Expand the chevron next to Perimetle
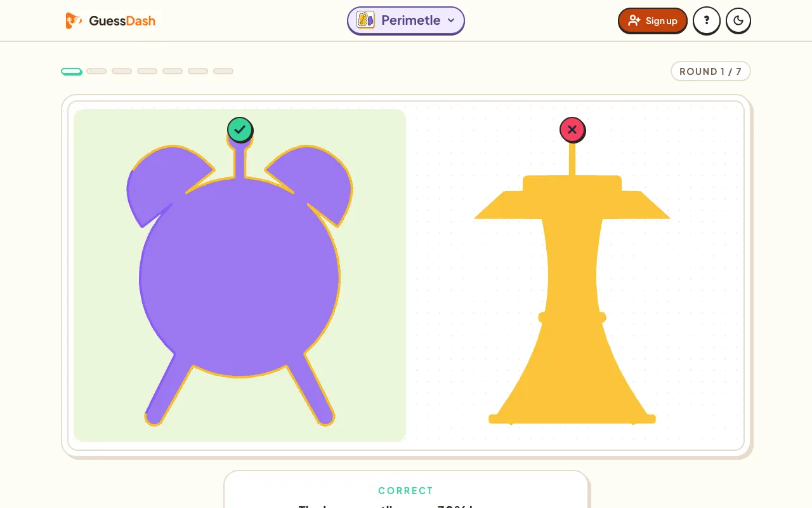The height and width of the screenshot is (508, 812). click(451, 20)
